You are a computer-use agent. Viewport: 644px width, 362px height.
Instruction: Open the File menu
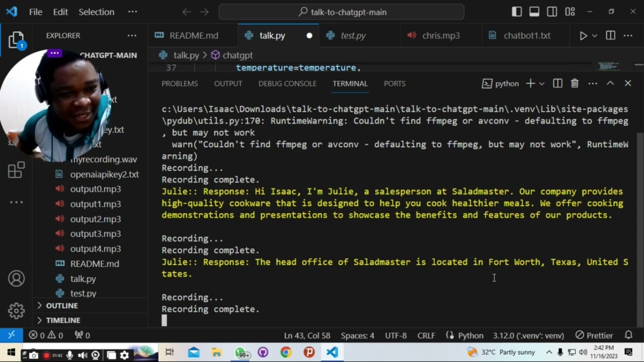(x=36, y=12)
